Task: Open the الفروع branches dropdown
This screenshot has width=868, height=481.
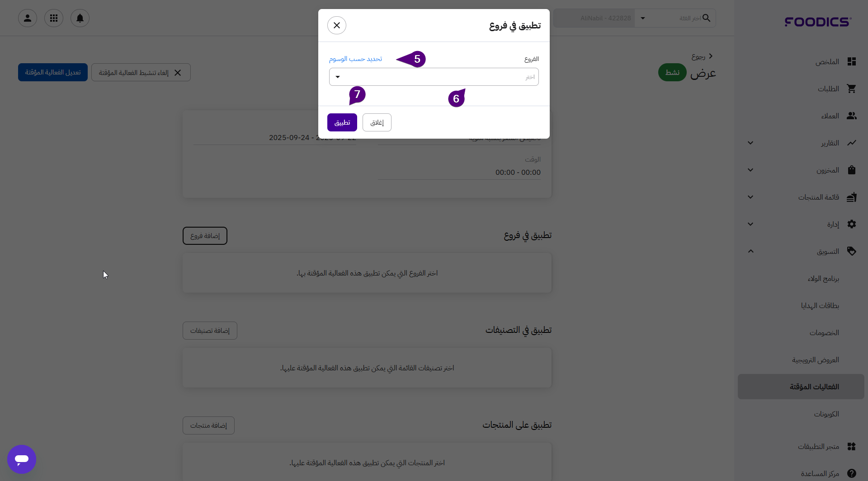Action: click(x=434, y=77)
